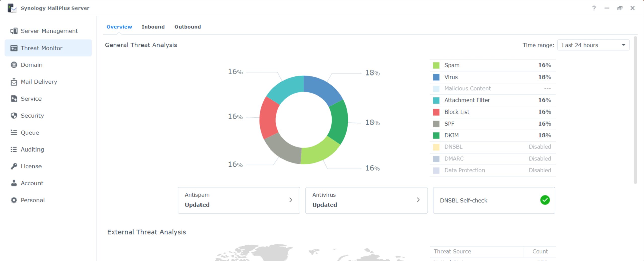This screenshot has height=261, width=644.
Task: Open the License key icon
Action: (x=14, y=166)
